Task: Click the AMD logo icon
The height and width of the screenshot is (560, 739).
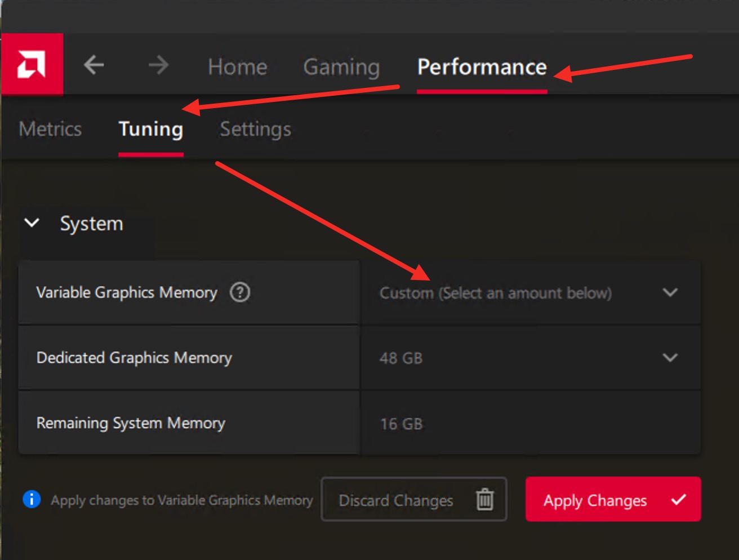Action: [x=32, y=64]
